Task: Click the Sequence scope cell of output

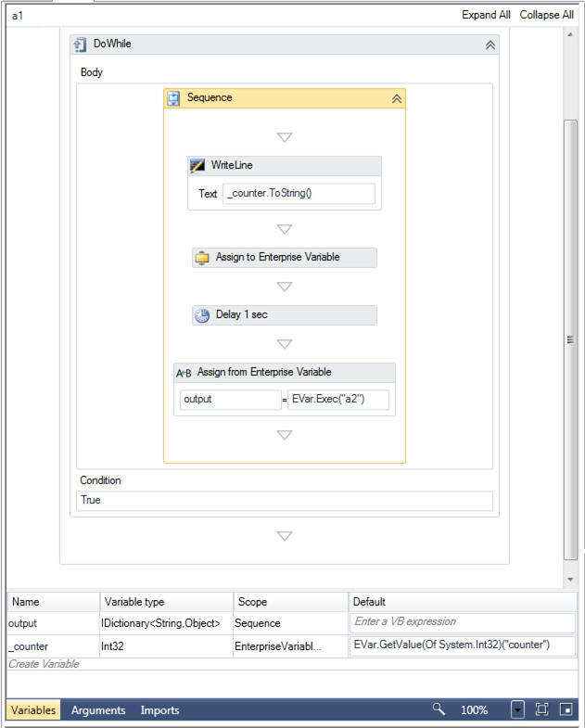Action: click(x=290, y=623)
